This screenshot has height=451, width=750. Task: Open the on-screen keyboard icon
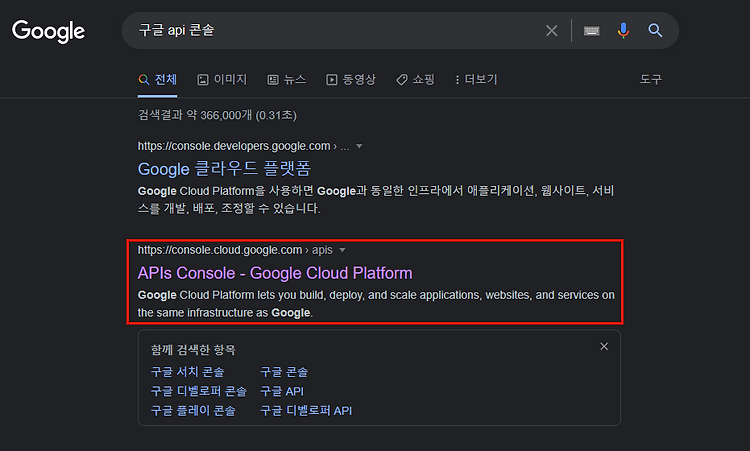[592, 31]
